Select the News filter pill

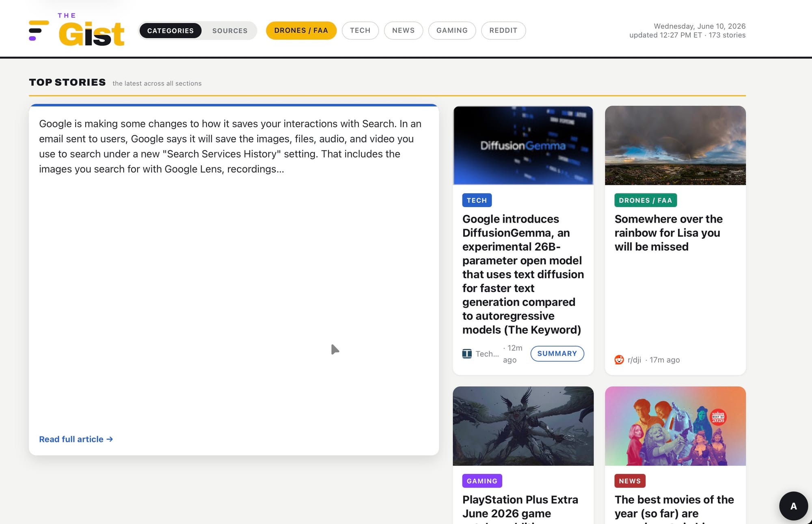(404, 30)
